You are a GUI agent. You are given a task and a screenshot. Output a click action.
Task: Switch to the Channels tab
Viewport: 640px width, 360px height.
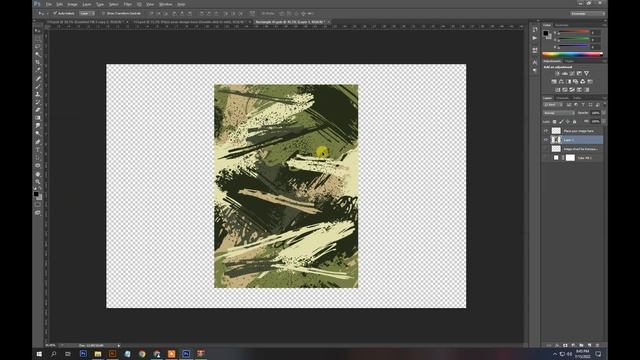point(562,98)
